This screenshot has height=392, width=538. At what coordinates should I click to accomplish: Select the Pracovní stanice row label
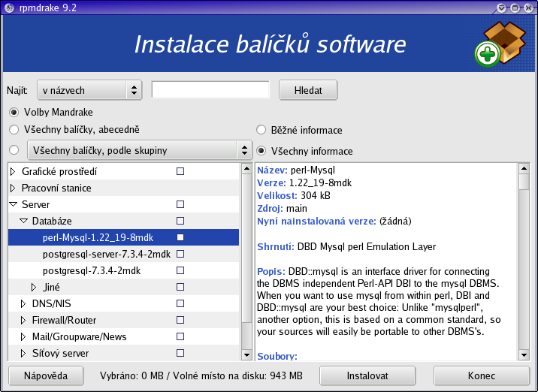point(56,188)
